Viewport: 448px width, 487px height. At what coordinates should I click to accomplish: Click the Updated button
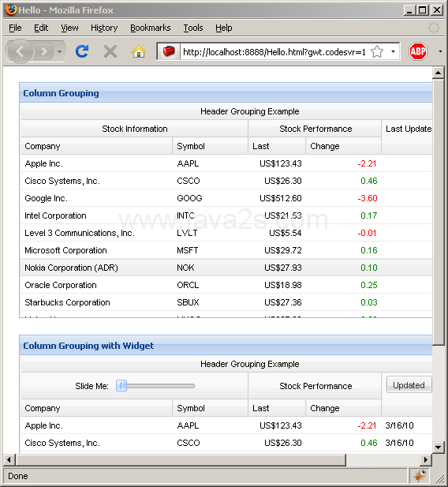[409, 385]
